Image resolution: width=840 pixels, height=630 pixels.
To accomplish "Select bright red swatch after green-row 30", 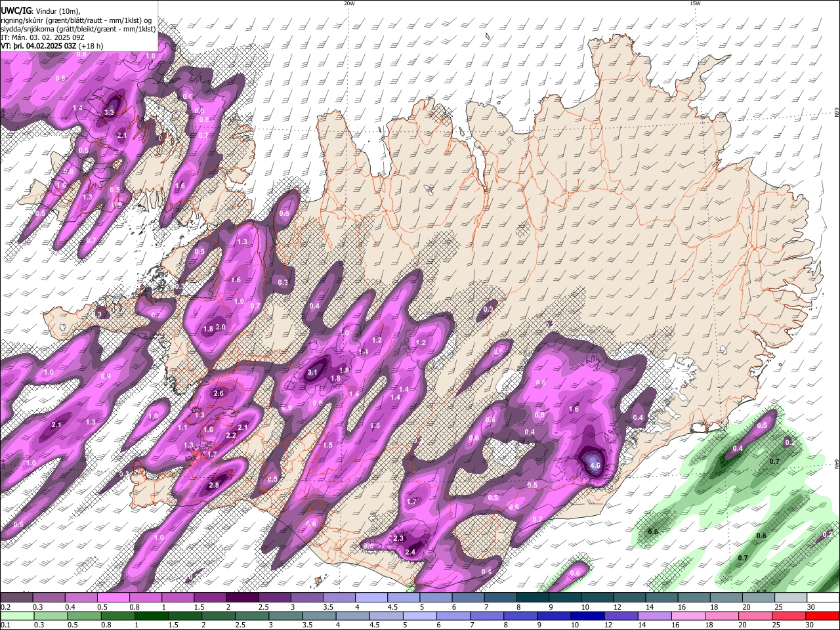I will 822,616.
